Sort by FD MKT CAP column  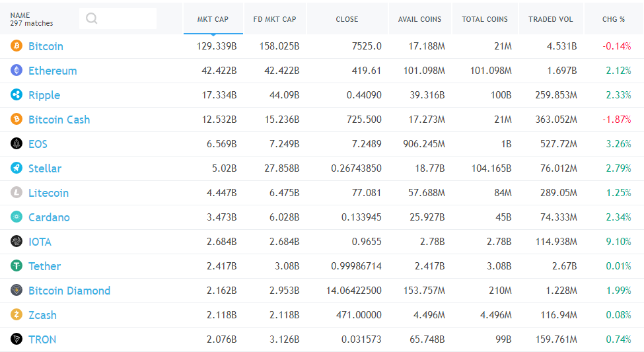pyautogui.click(x=275, y=19)
